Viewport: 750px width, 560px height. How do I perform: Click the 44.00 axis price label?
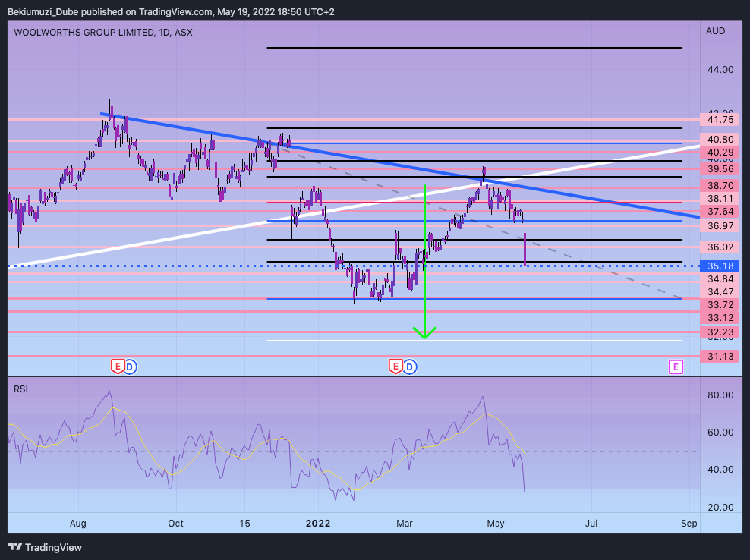720,70
